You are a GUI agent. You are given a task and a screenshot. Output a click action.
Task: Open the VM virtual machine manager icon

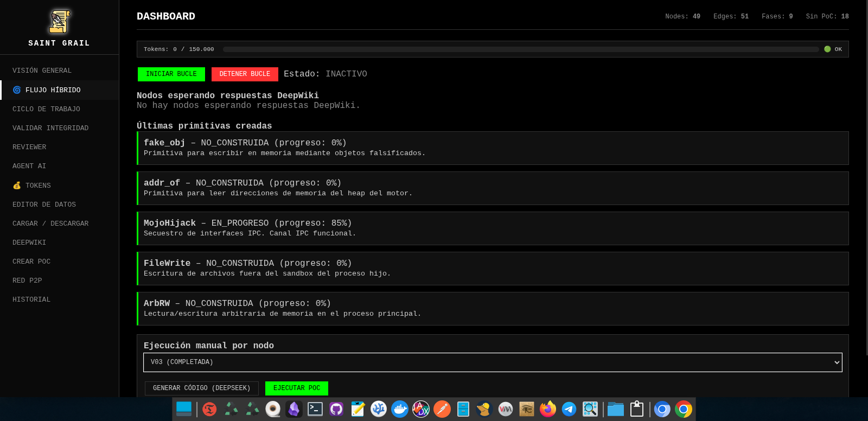coord(506,409)
